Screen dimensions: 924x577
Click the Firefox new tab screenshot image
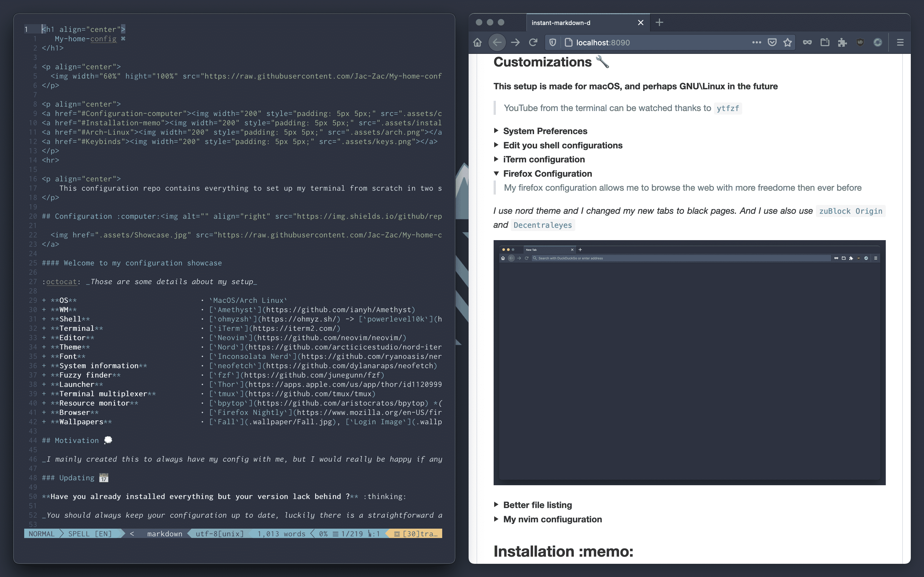(x=689, y=362)
